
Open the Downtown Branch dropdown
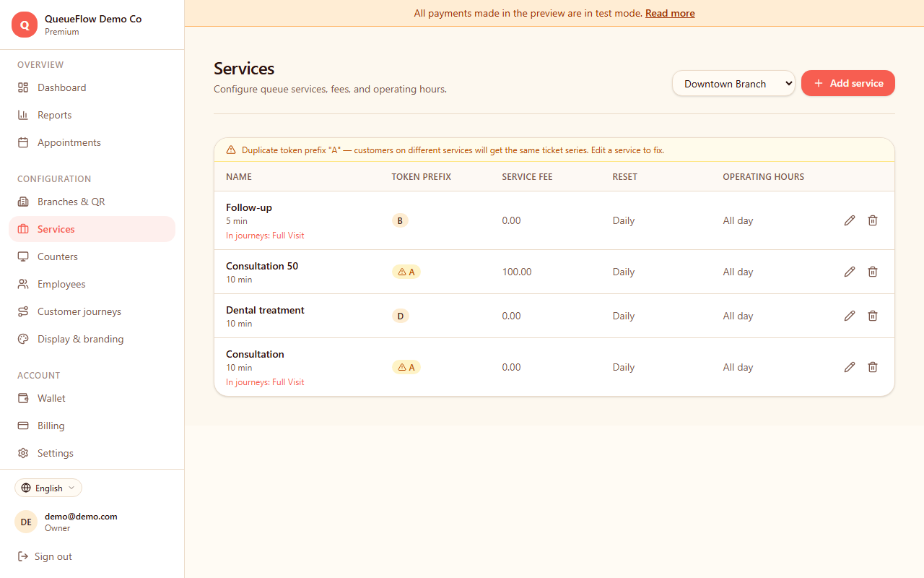click(x=733, y=84)
